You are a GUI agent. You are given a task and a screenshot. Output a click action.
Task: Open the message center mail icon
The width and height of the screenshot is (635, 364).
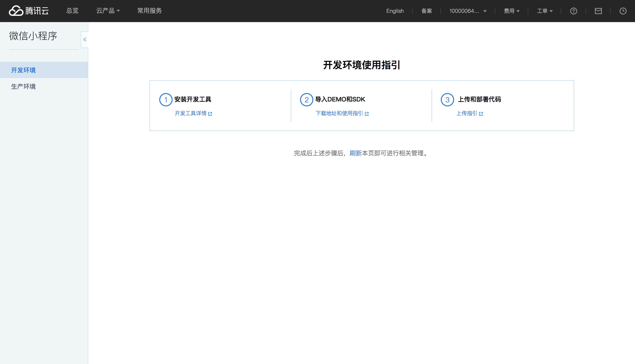pos(598,11)
